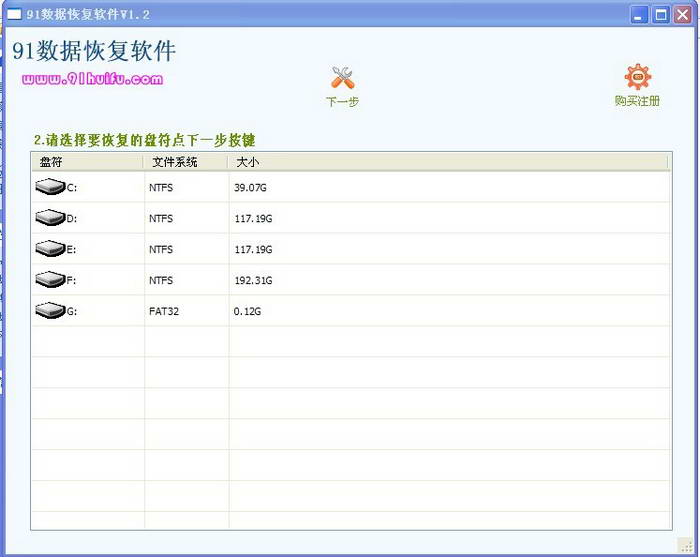Maximize the 91数据恢复软件 window
The image size is (700, 557).
pyautogui.click(x=661, y=15)
